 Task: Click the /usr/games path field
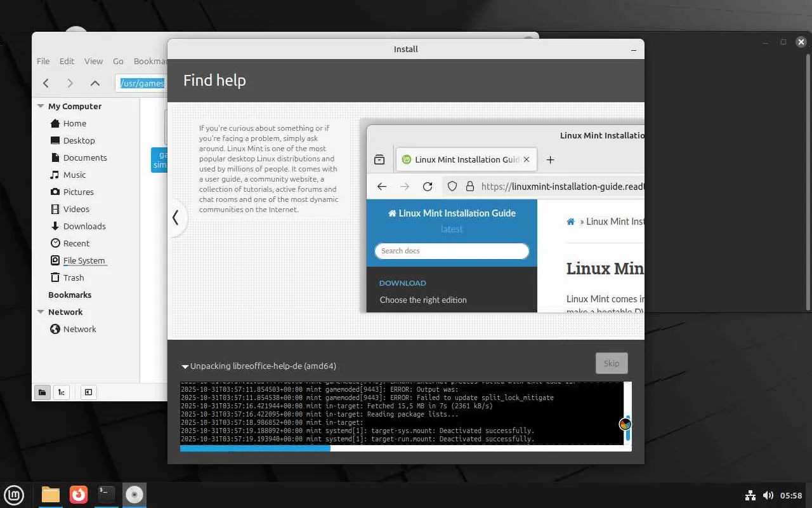[141, 83]
